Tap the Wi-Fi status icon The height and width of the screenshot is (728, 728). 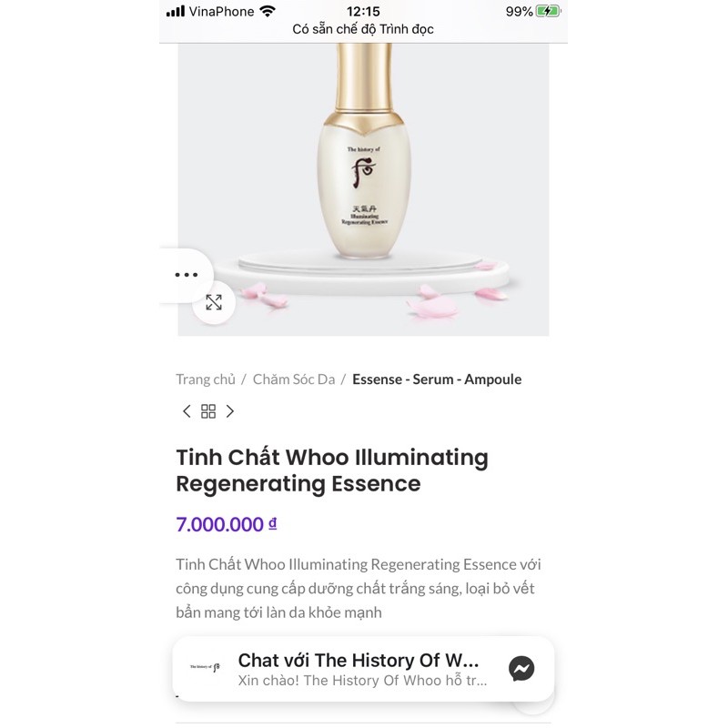[x=268, y=12]
